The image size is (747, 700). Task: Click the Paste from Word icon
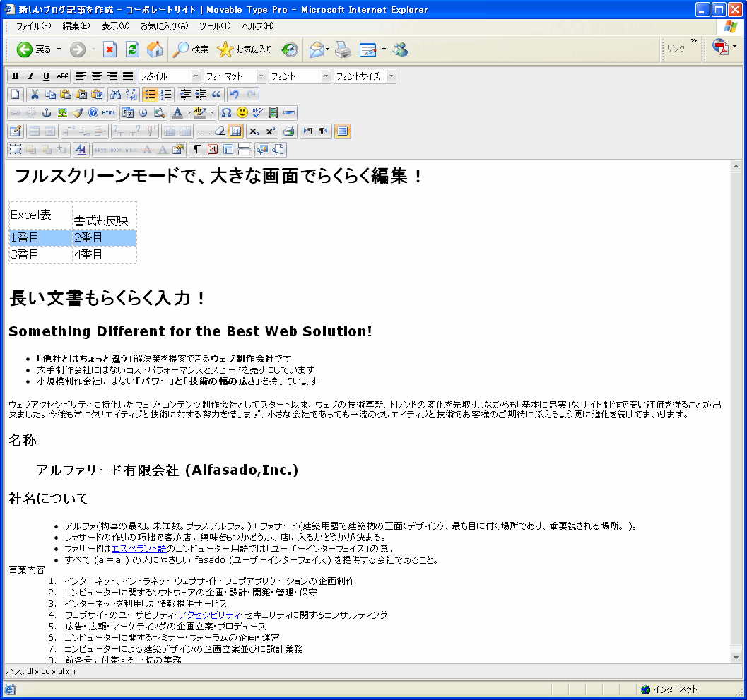click(x=98, y=94)
